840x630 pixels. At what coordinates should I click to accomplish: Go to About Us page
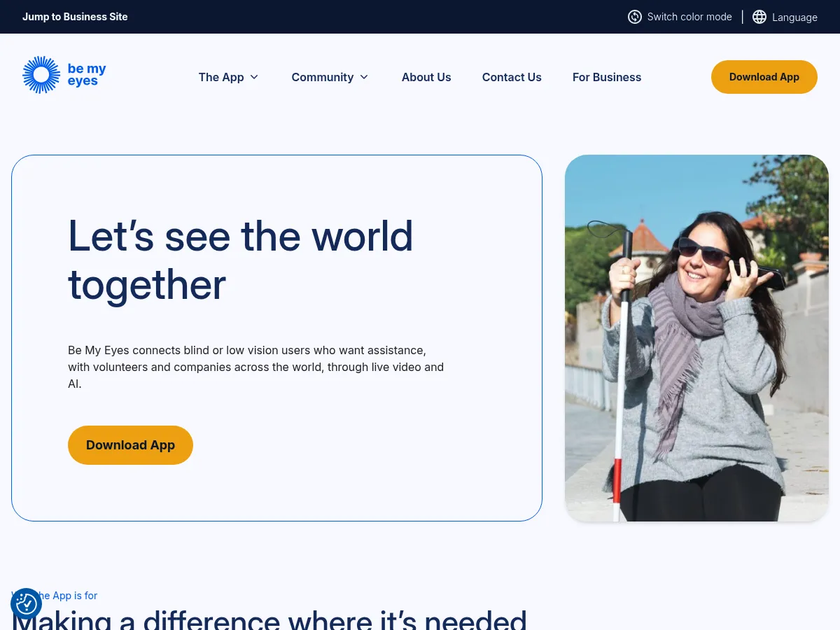426,77
